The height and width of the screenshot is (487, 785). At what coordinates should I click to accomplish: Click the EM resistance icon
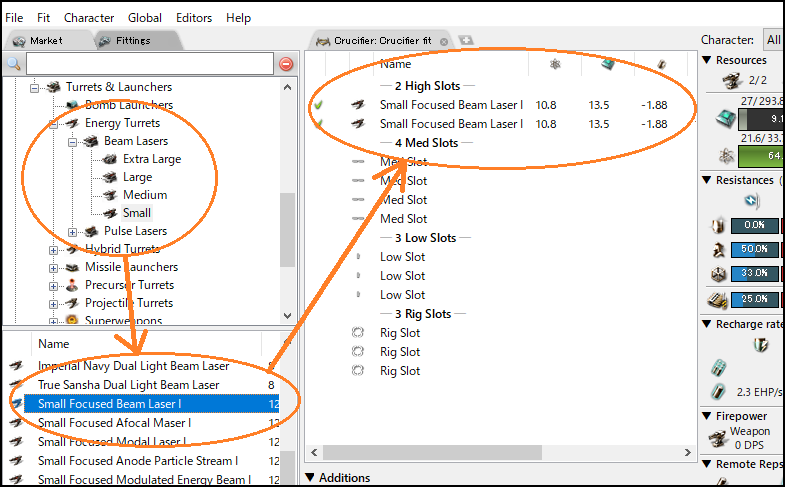pos(717,225)
